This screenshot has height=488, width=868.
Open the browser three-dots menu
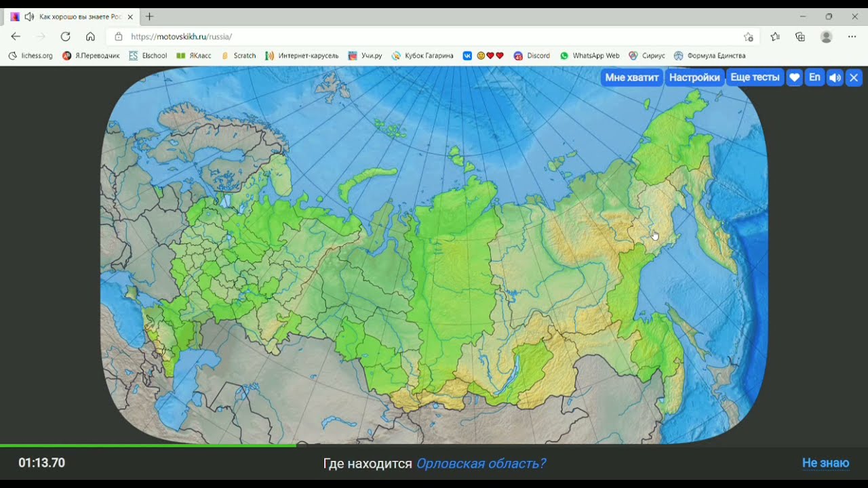tap(852, 37)
